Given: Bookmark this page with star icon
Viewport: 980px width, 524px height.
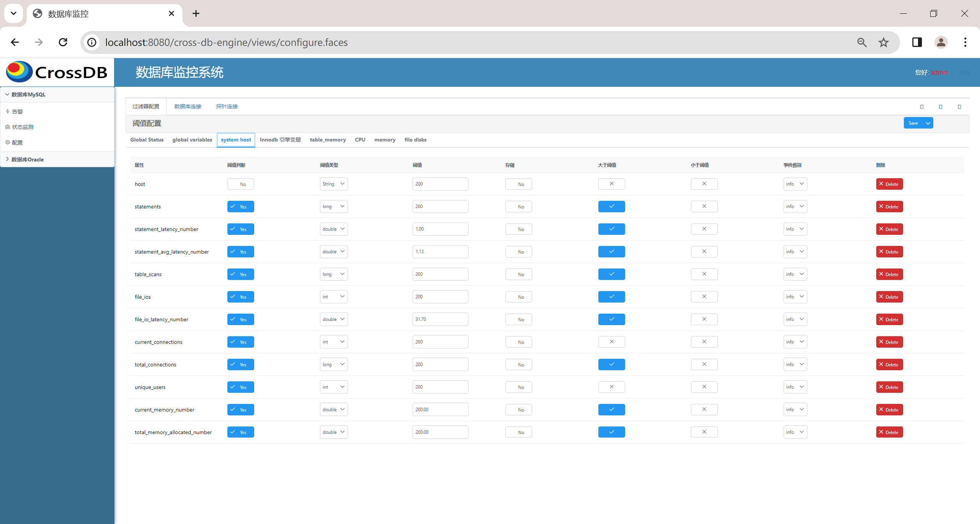Looking at the screenshot, I should pos(884,42).
